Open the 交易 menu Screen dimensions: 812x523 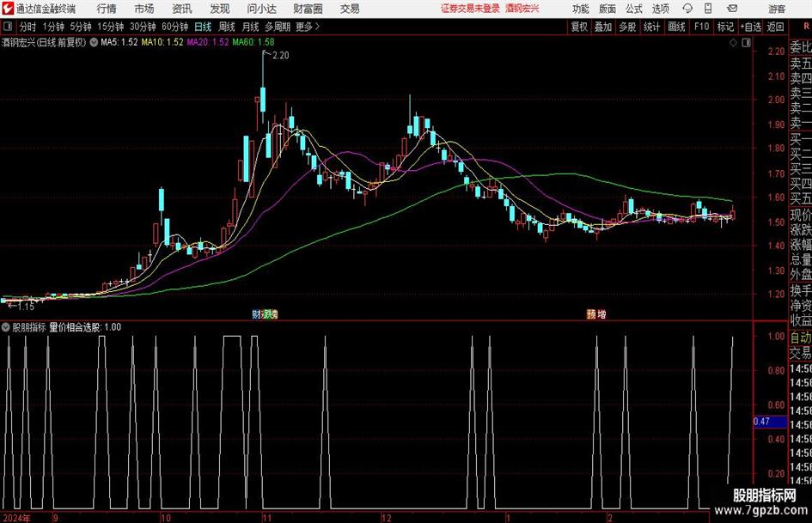pos(350,9)
